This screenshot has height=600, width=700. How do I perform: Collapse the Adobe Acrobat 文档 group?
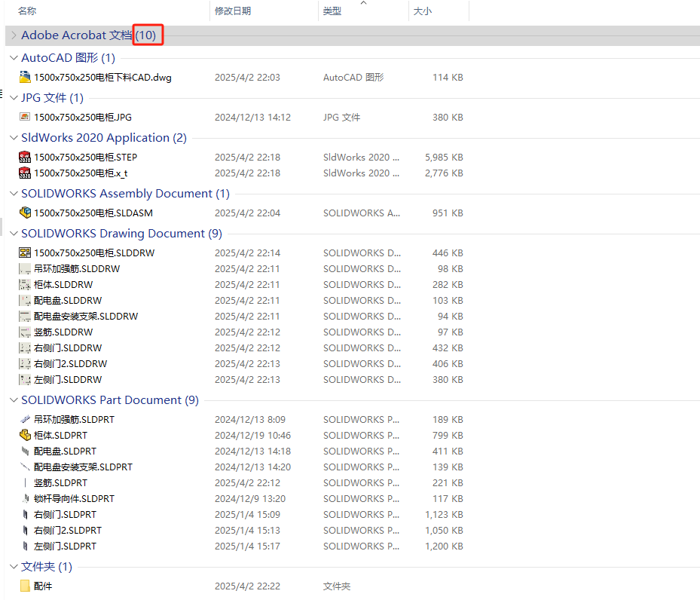tap(14, 35)
